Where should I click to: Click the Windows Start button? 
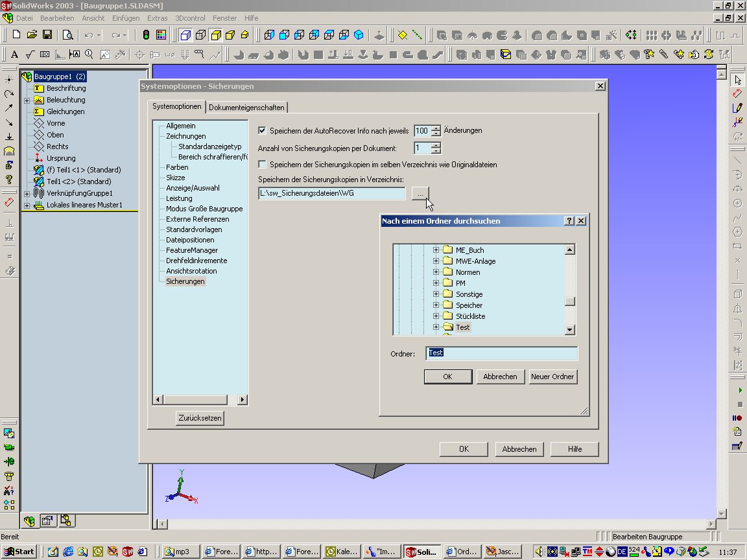[19, 552]
